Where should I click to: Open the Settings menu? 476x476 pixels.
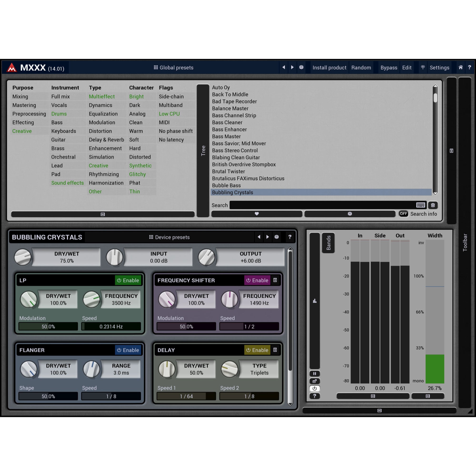coord(439,68)
